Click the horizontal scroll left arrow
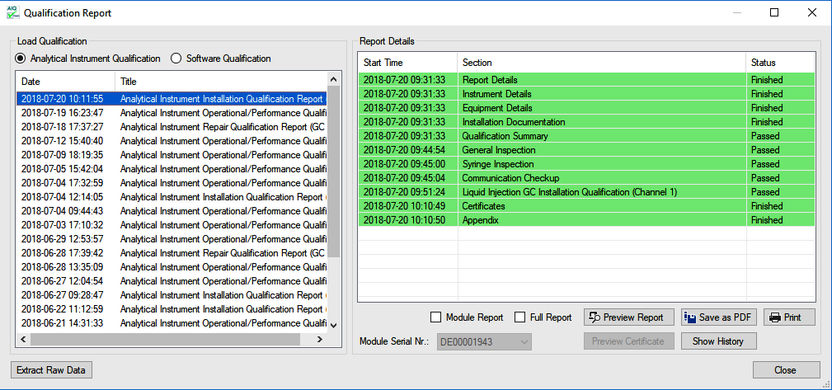This screenshot has width=832, height=390. coord(23,339)
